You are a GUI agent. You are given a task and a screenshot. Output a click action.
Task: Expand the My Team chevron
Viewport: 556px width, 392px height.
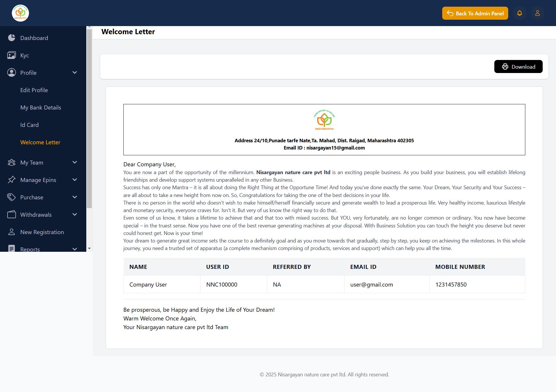75,162
